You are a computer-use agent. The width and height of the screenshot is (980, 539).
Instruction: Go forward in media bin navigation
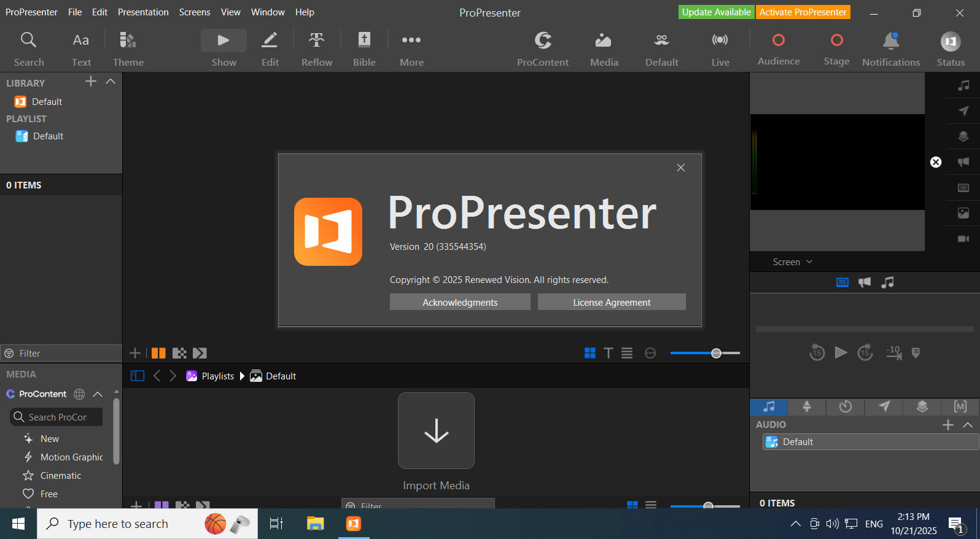tap(173, 376)
